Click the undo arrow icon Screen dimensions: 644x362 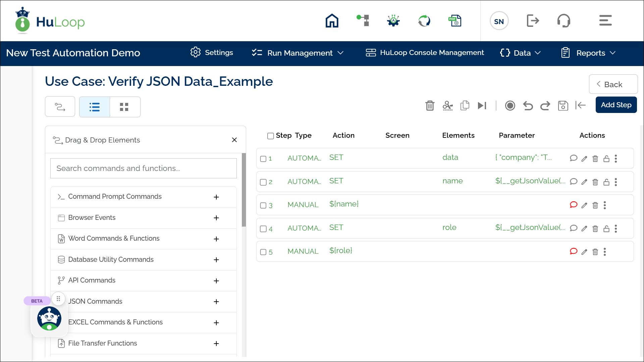pyautogui.click(x=528, y=106)
